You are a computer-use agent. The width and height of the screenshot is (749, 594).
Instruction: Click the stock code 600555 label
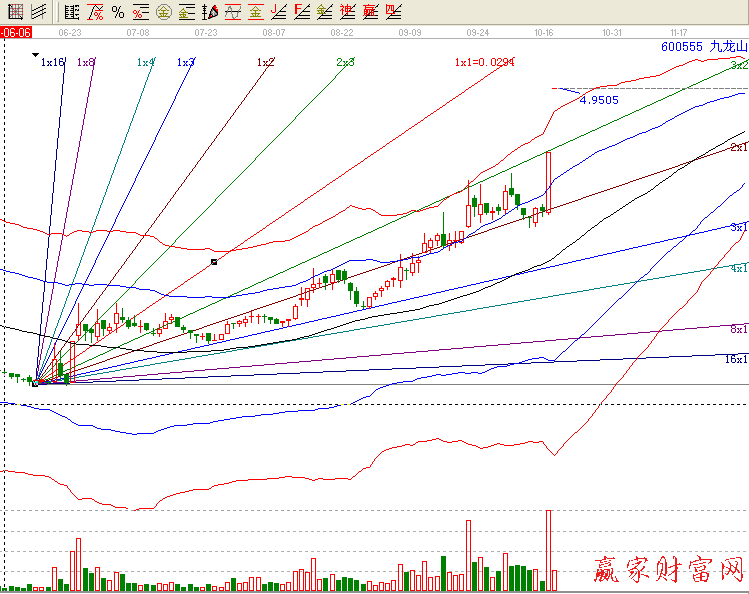pyautogui.click(x=681, y=46)
